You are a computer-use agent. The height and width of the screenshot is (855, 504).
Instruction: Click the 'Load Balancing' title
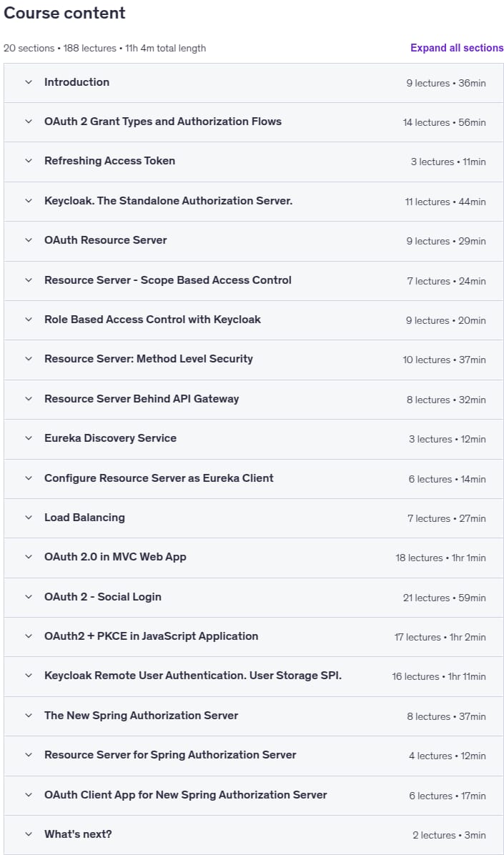point(84,518)
